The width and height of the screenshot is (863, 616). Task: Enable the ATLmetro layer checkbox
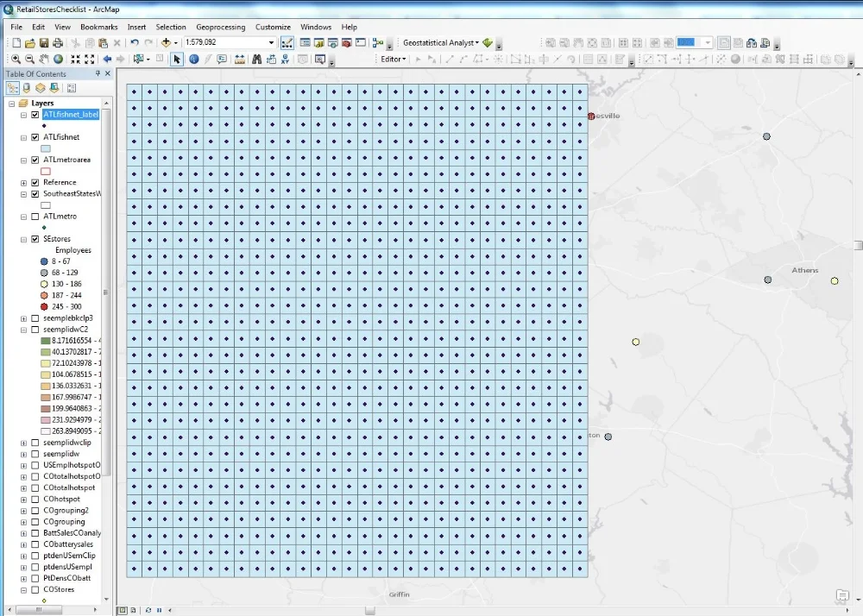pyautogui.click(x=35, y=217)
